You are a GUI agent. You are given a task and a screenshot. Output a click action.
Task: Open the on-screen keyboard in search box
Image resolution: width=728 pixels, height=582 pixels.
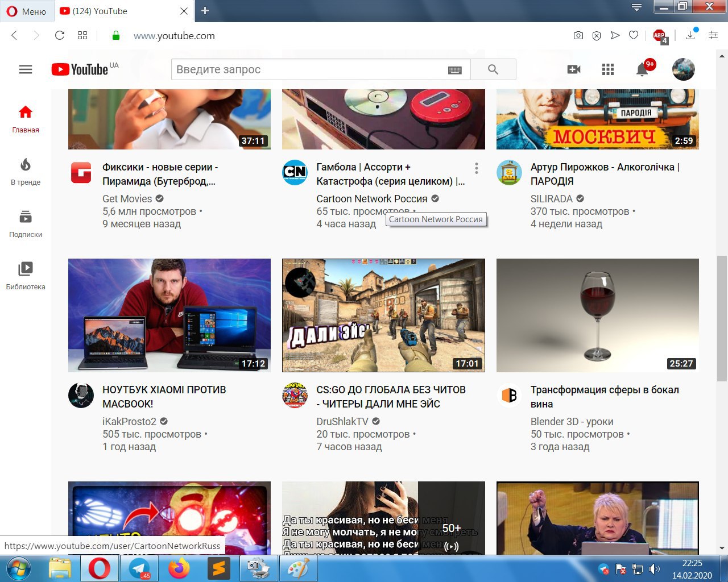coord(455,70)
